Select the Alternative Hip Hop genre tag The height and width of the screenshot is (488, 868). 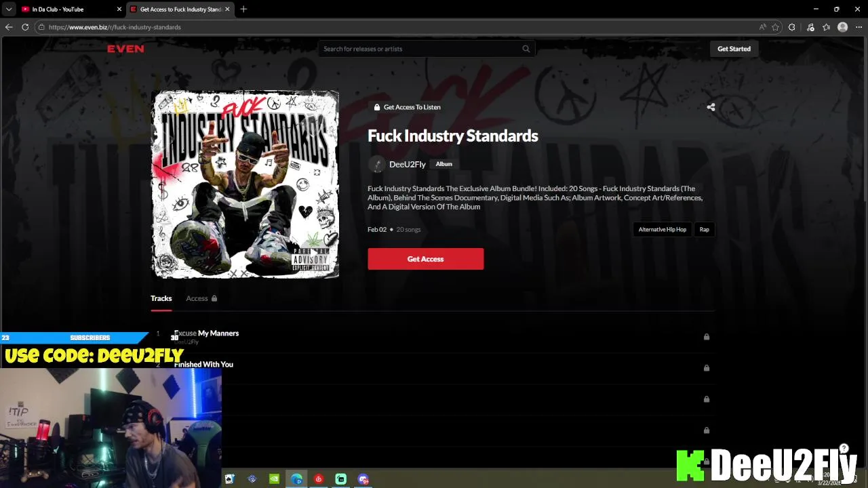[663, 230]
